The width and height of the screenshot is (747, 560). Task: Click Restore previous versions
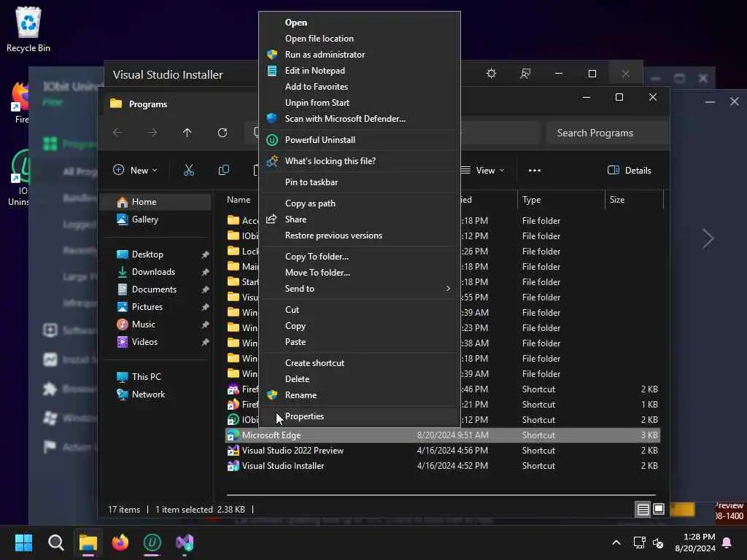333,236
